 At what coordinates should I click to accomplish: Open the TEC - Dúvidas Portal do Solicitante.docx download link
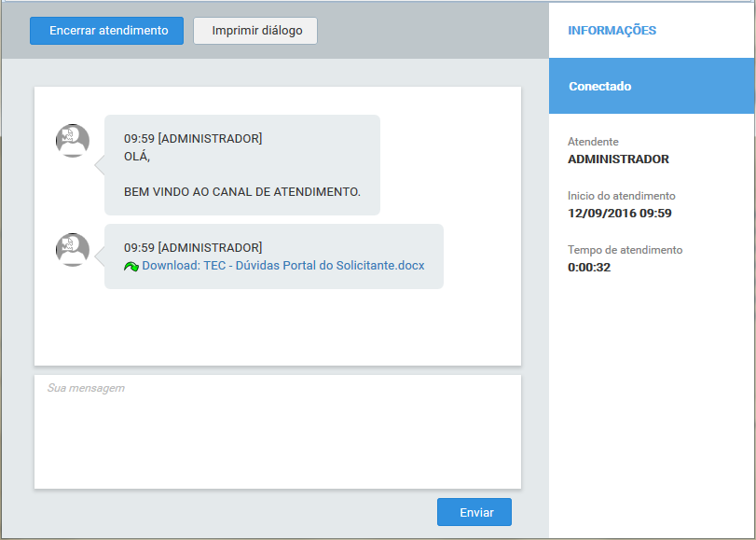(282, 266)
